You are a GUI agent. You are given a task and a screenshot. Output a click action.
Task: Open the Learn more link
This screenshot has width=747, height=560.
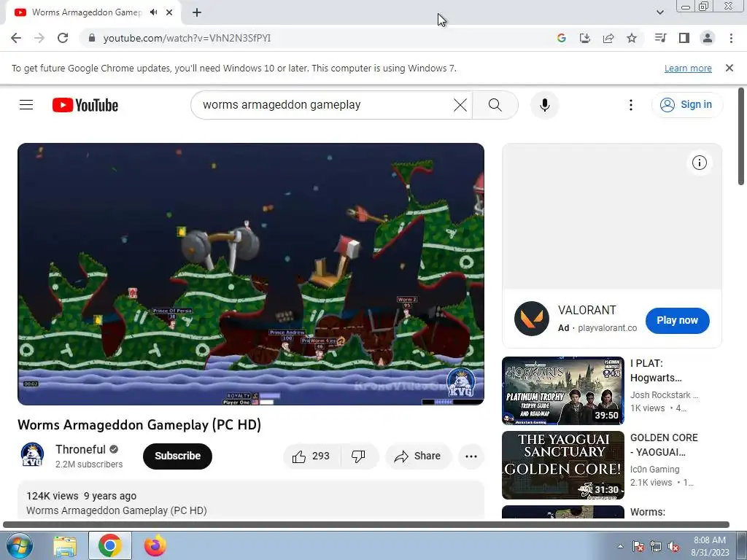688,68
